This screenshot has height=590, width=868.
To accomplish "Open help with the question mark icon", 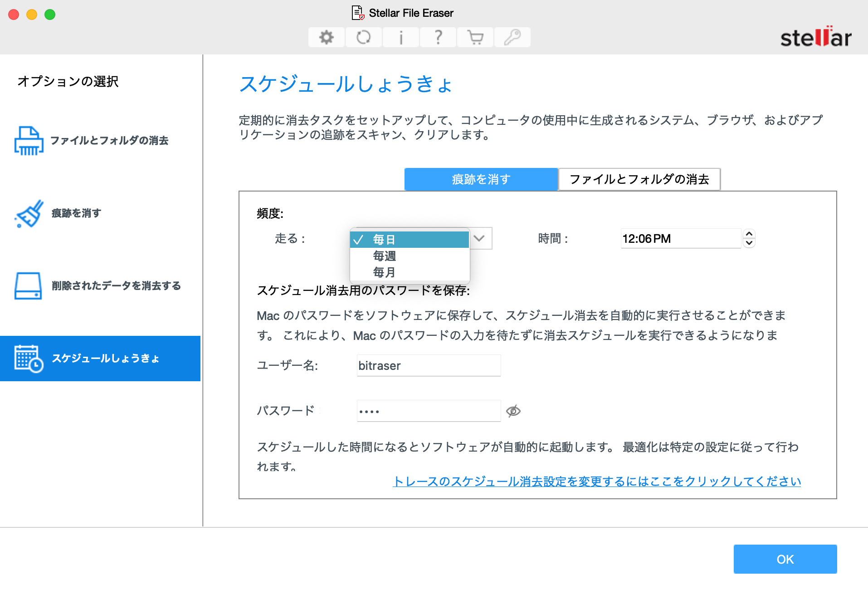I will click(x=438, y=37).
